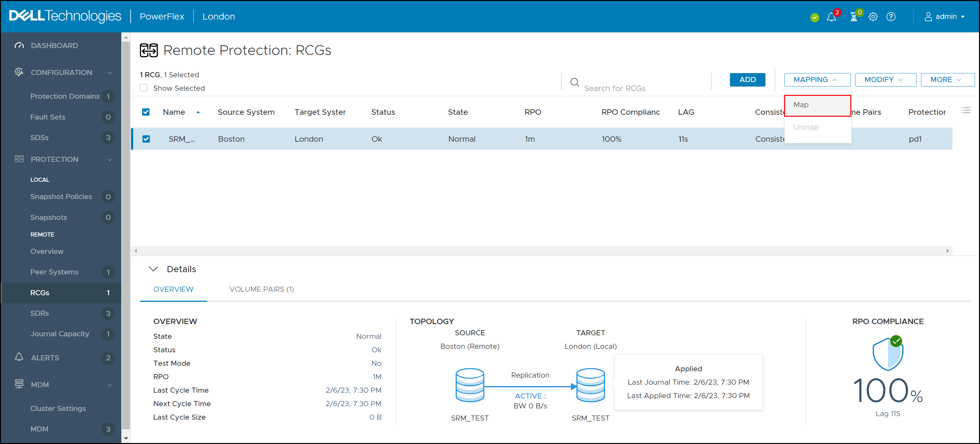
Task: Click the Help question mark icon
Action: (891, 16)
